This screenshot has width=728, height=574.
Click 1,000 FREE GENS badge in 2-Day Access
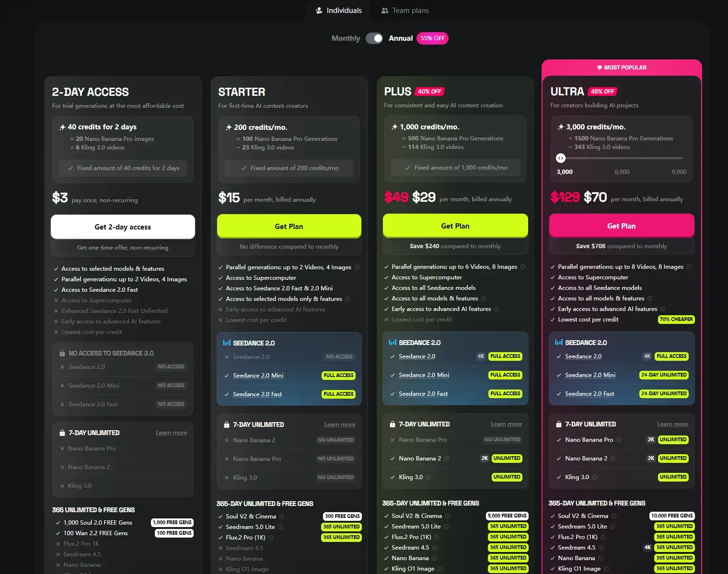(173, 523)
